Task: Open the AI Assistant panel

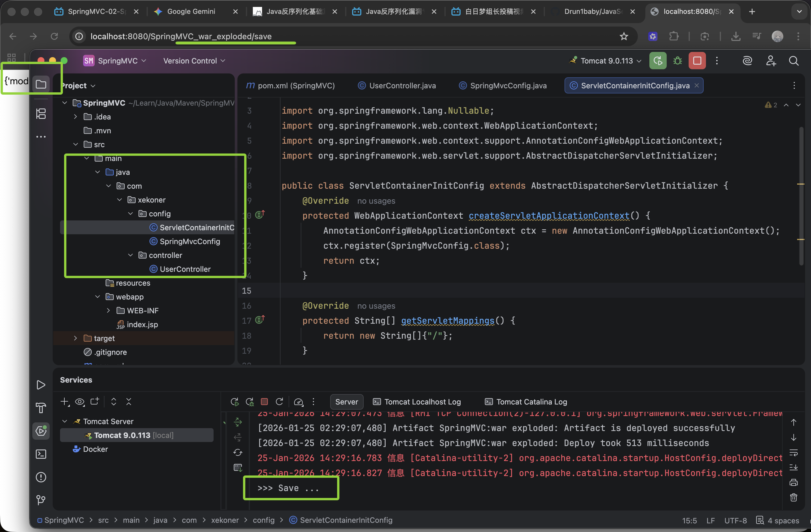Action: coord(748,60)
